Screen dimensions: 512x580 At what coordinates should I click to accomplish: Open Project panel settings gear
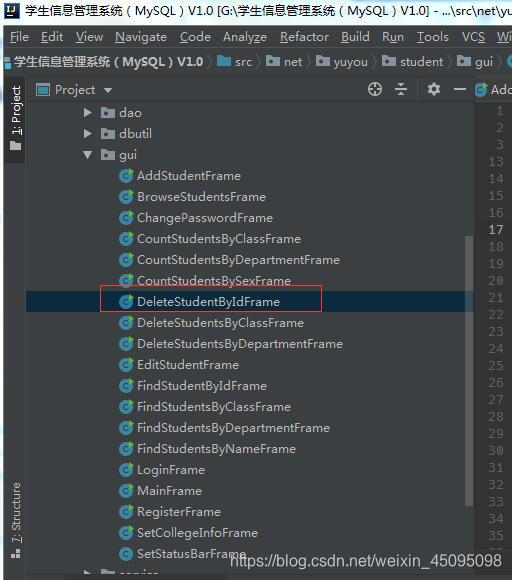click(x=434, y=89)
